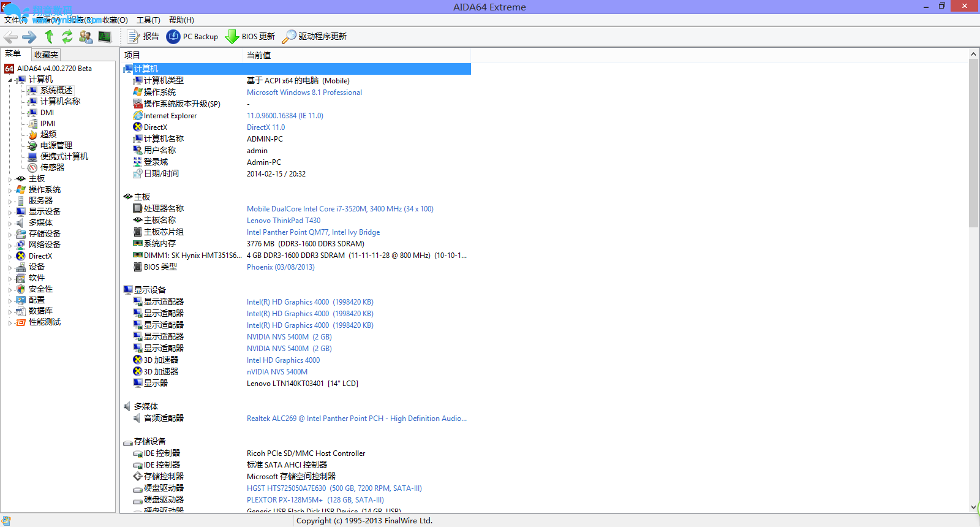
Task: Click the BIOS 更新 toolbar button
Action: click(251, 37)
